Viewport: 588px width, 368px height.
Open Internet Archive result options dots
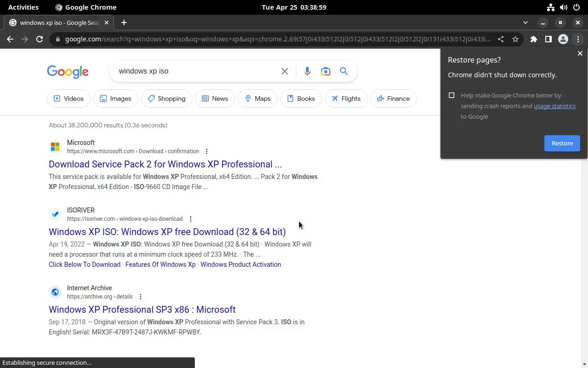pos(141,297)
